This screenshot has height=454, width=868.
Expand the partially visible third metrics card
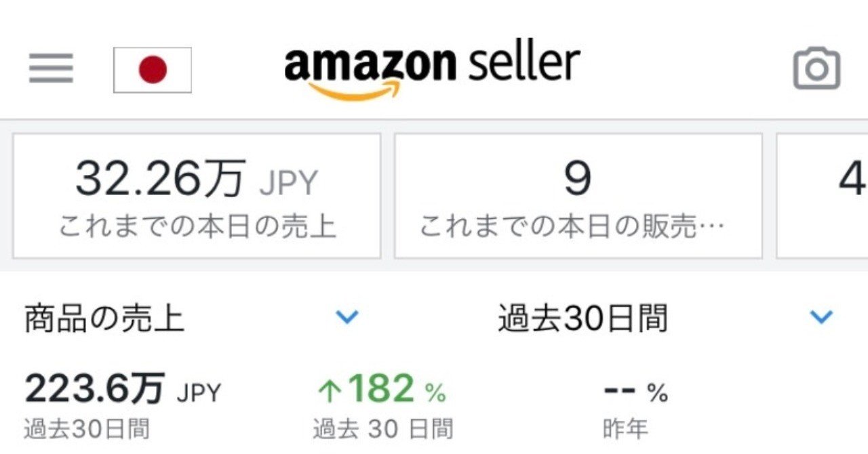[x=824, y=194]
